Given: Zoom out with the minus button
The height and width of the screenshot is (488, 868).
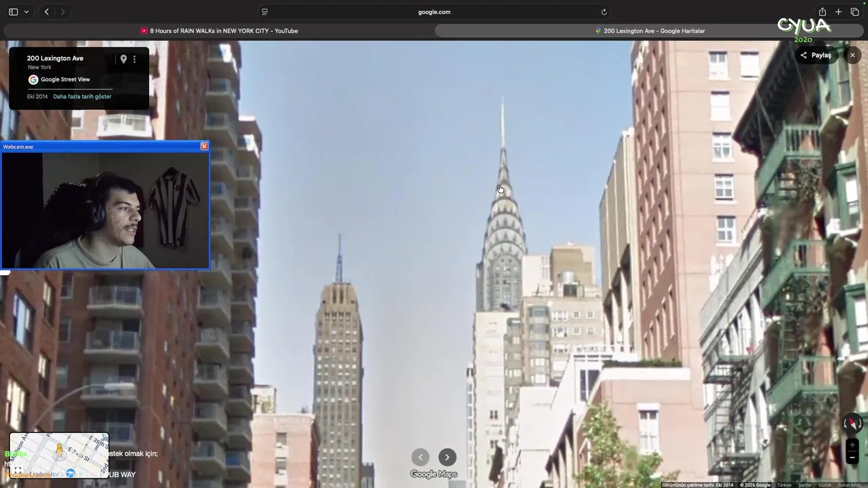Looking at the screenshot, I should coord(852,457).
